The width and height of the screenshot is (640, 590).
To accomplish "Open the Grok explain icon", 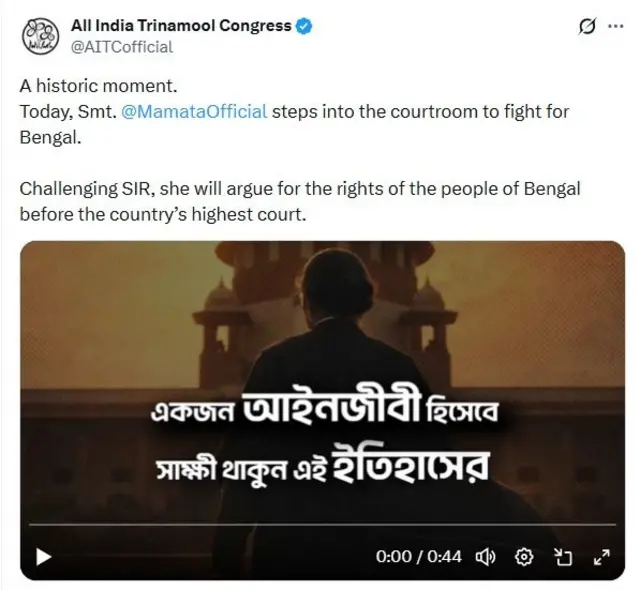I will [588, 27].
